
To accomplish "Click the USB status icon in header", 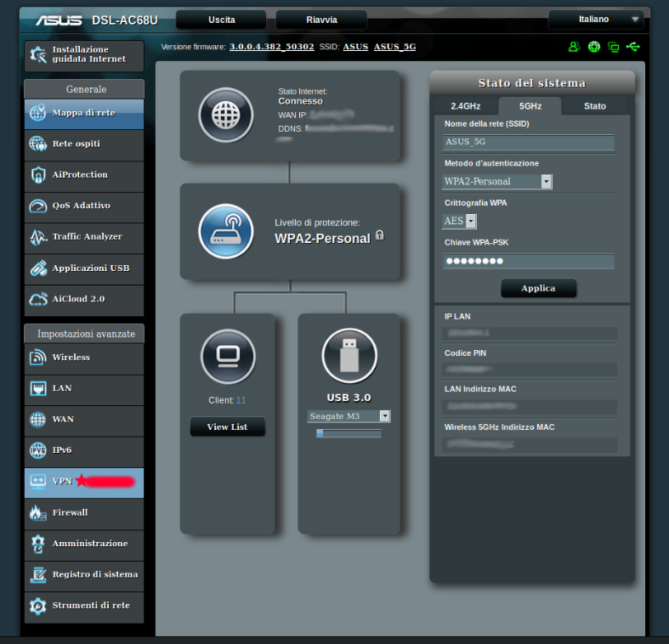I will pos(632,47).
